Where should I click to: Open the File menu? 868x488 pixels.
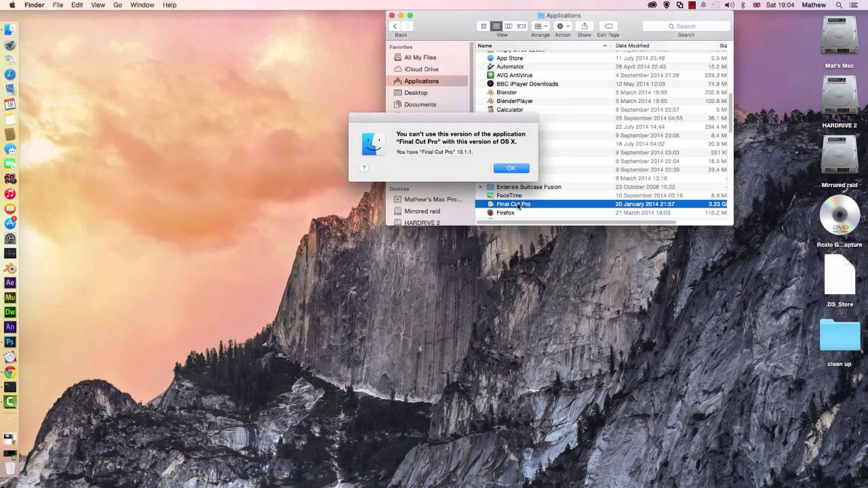coord(58,5)
